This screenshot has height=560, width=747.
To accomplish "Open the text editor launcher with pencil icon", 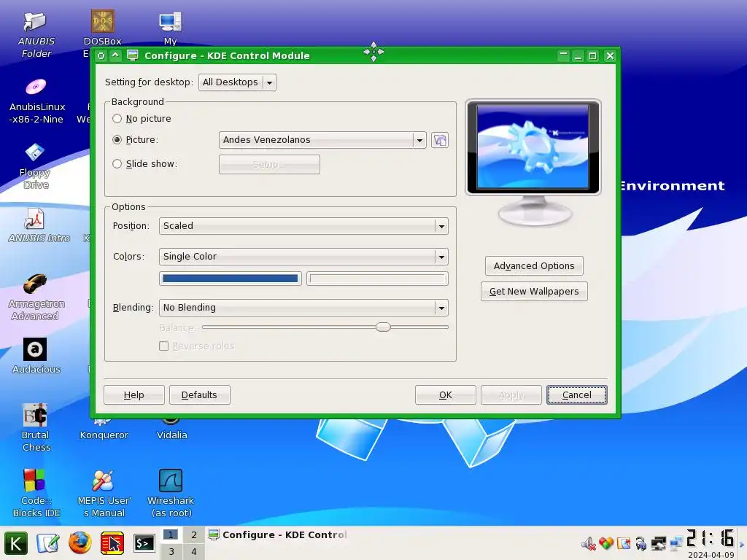I will click(48, 543).
